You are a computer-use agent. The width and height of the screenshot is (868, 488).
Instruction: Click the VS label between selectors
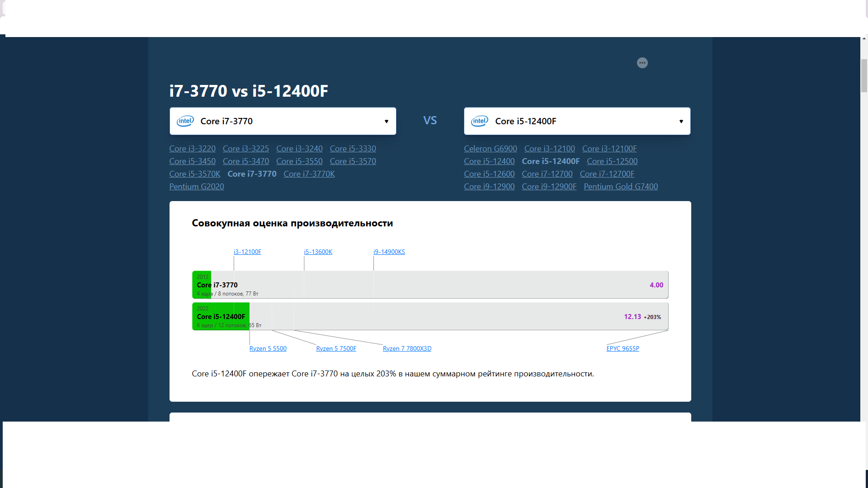pyautogui.click(x=430, y=121)
